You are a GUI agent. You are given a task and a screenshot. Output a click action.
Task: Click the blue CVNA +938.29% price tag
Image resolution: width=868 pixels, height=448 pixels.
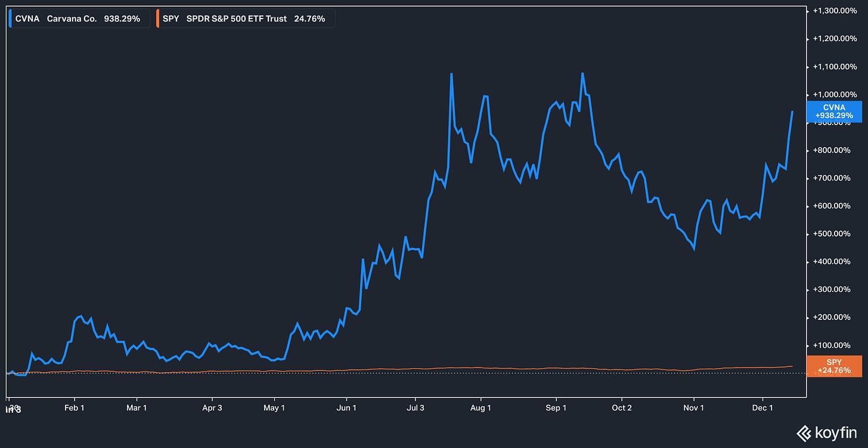tap(834, 111)
